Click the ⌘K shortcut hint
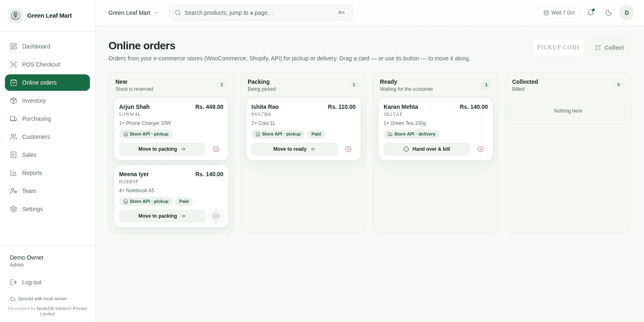This screenshot has height=322, width=644. tap(341, 13)
